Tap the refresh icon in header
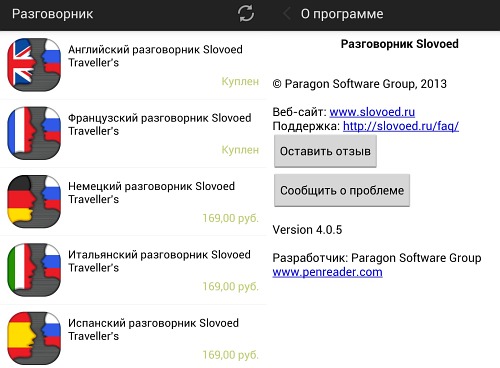This screenshot has width=500, height=368. click(x=246, y=14)
